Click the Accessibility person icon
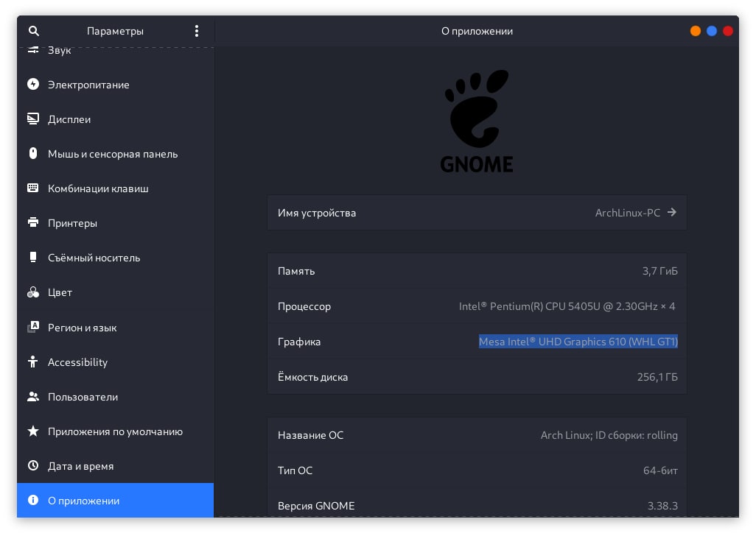Viewport: 756px width, 536px height. pos(32,362)
